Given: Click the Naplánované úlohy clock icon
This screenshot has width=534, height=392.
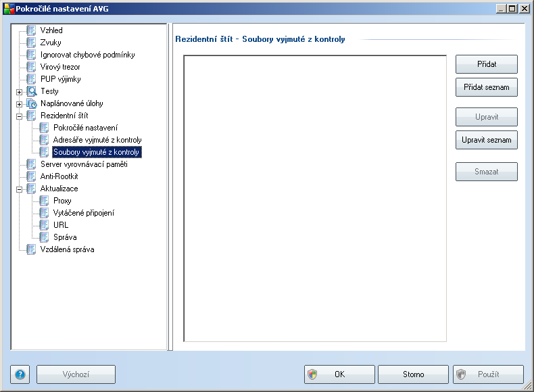Looking at the screenshot, I should 31,103.
